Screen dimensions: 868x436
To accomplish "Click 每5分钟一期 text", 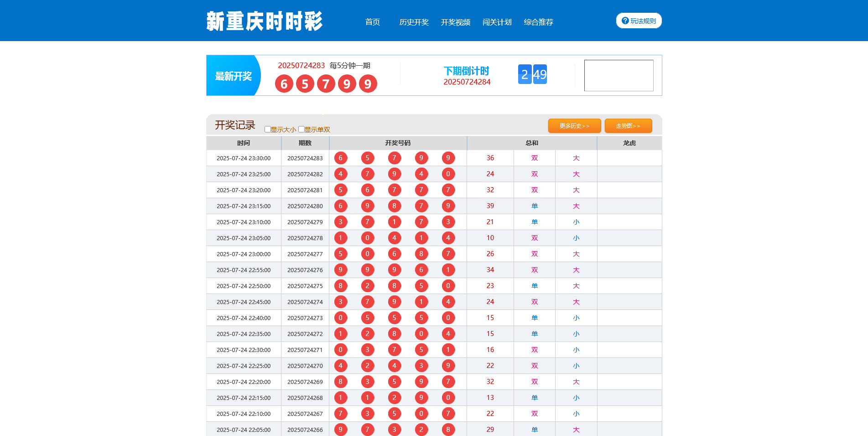I will click(x=350, y=65).
